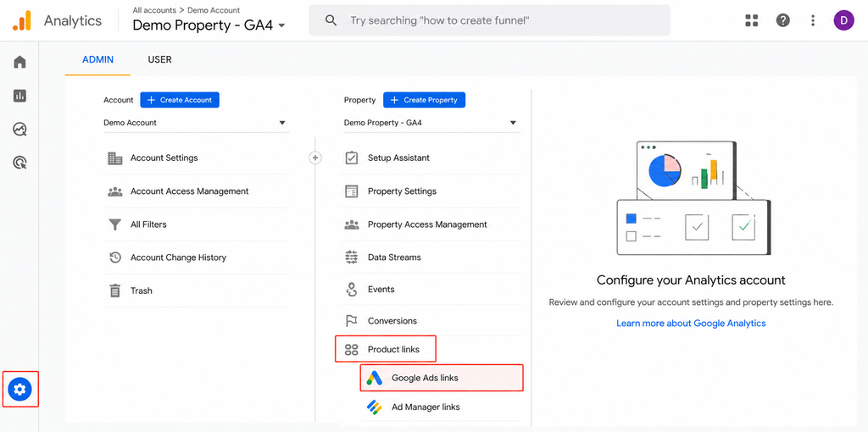The image size is (868, 432).
Task: Expand the Demo Account dropdown
Action: [x=196, y=123]
